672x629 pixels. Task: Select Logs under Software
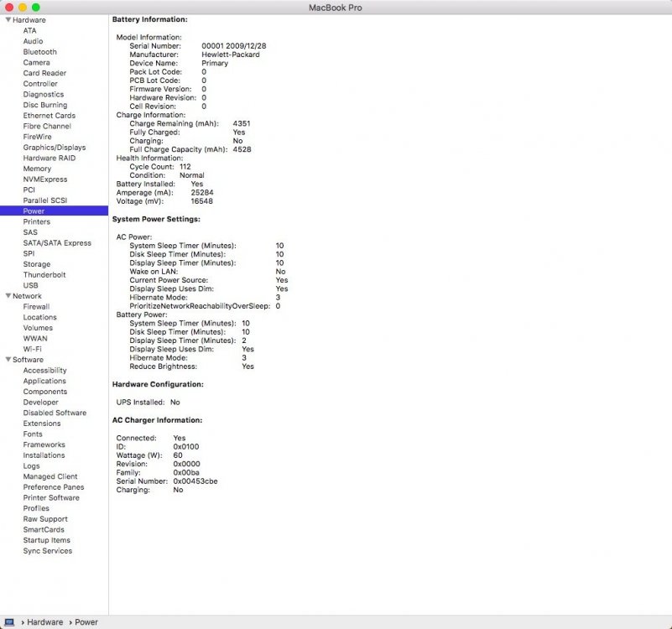[x=31, y=465]
